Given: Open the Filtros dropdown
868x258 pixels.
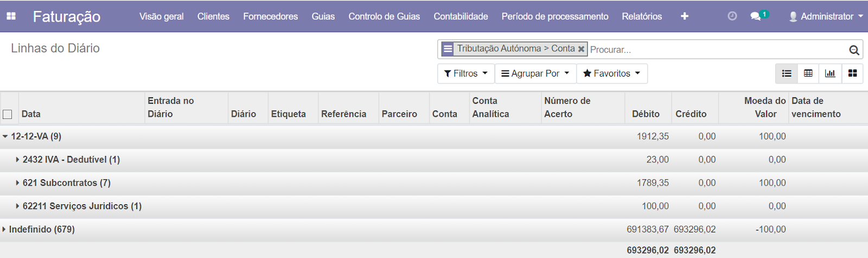Looking at the screenshot, I should pos(465,73).
